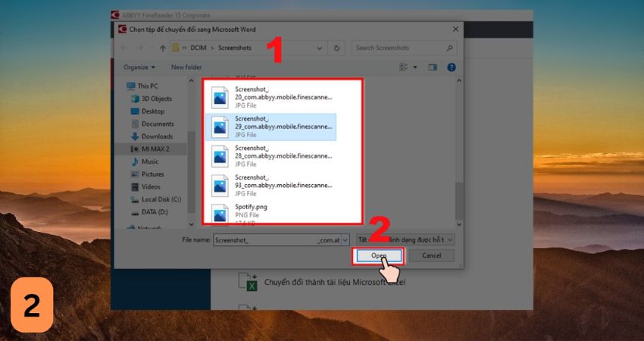Screen dimensions: 644x341
Task: Click the DCIM breadcrumb in address bar
Action: (x=200, y=48)
